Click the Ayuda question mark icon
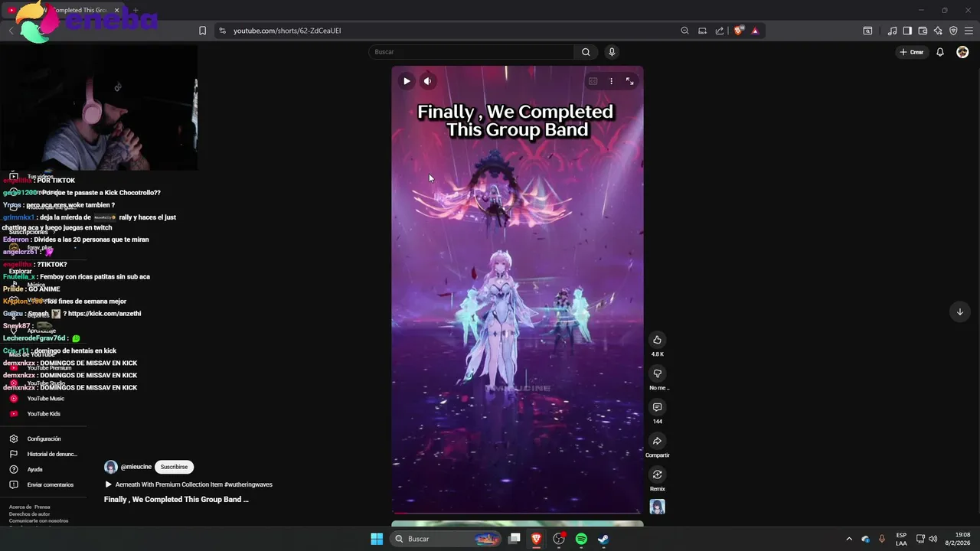 click(14, 470)
